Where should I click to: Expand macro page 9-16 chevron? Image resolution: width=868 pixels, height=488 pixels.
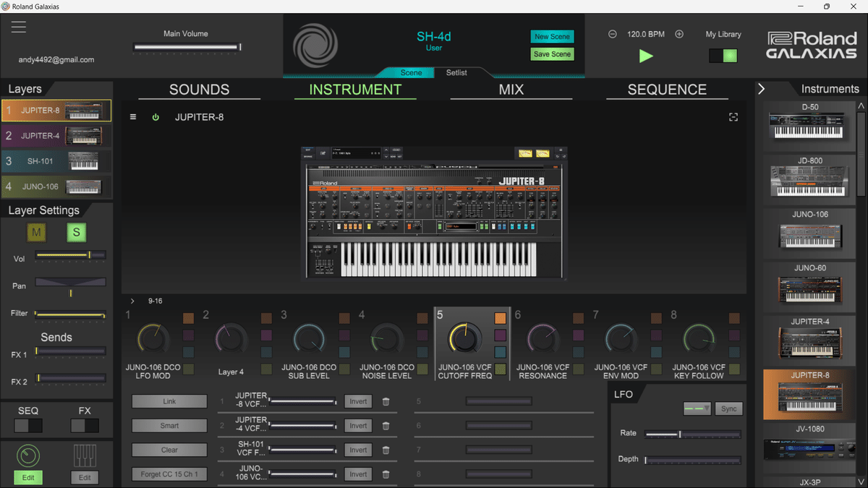(x=133, y=301)
